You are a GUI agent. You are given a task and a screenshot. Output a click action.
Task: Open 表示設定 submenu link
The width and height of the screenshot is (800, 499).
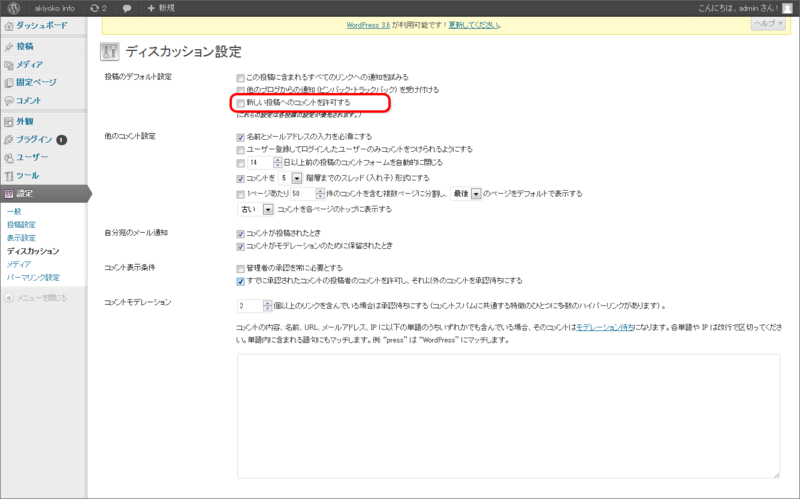click(x=21, y=238)
